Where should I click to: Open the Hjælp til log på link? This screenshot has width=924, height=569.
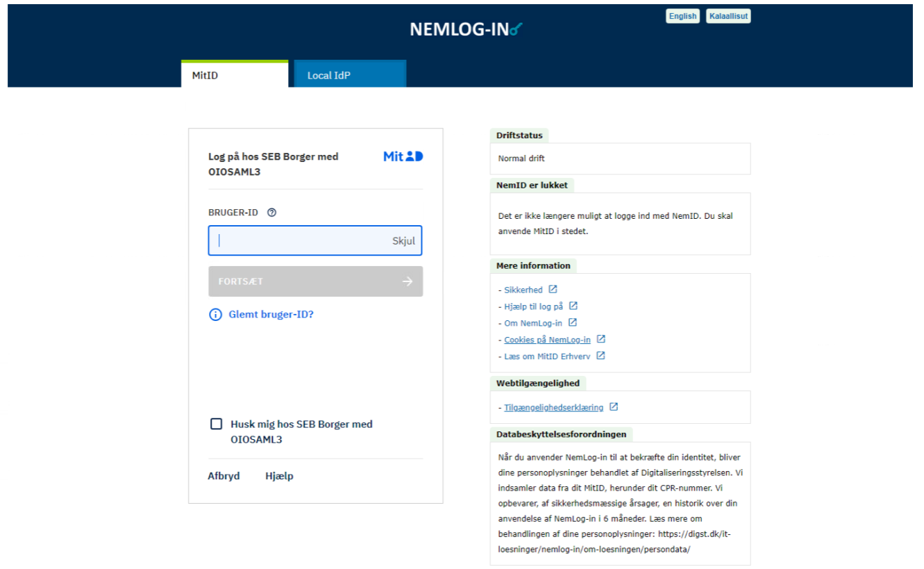pos(534,306)
